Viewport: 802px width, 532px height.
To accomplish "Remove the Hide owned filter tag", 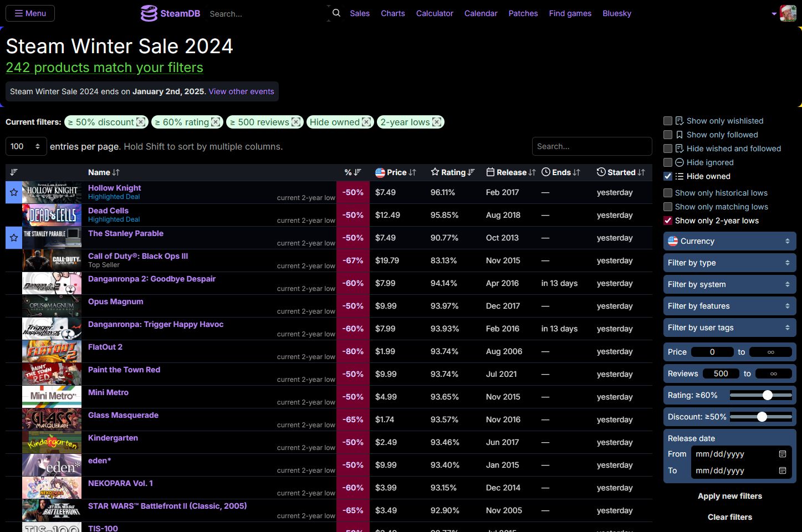I will (366, 122).
